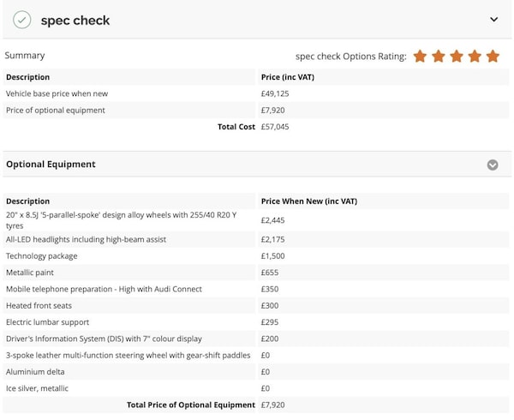
Task: Click the fifth rating star
Action: [x=493, y=57]
